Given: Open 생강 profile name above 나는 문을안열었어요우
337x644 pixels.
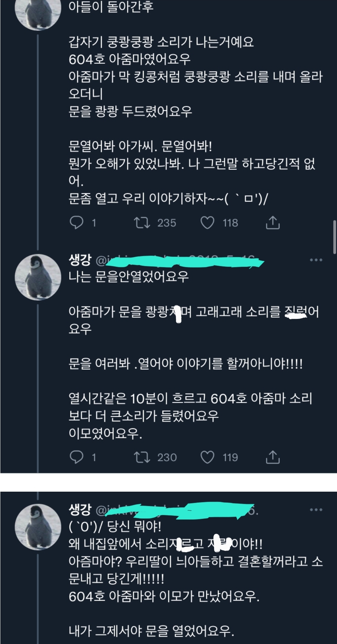Looking at the screenshot, I should [80, 260].
